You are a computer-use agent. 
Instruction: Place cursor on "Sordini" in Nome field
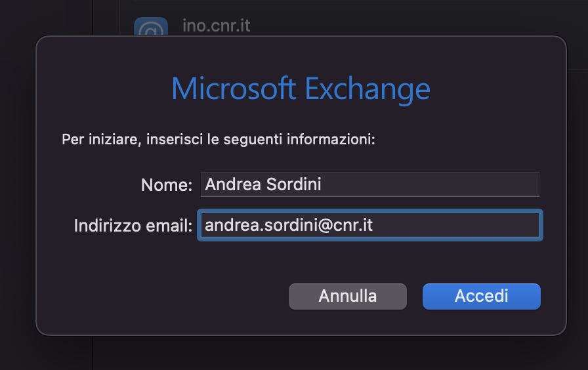coord(293,184)
